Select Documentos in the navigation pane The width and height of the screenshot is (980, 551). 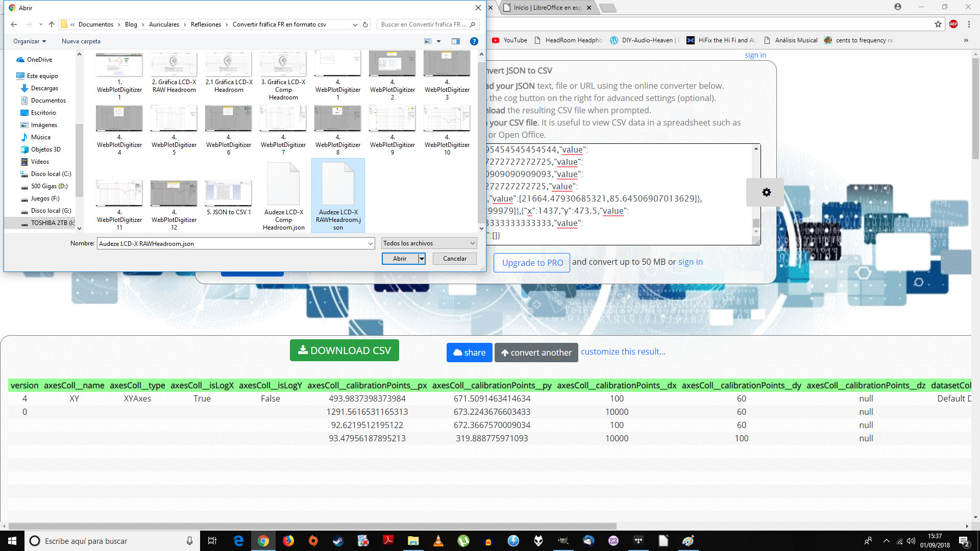pyautogui.click(x=48, y=101)
